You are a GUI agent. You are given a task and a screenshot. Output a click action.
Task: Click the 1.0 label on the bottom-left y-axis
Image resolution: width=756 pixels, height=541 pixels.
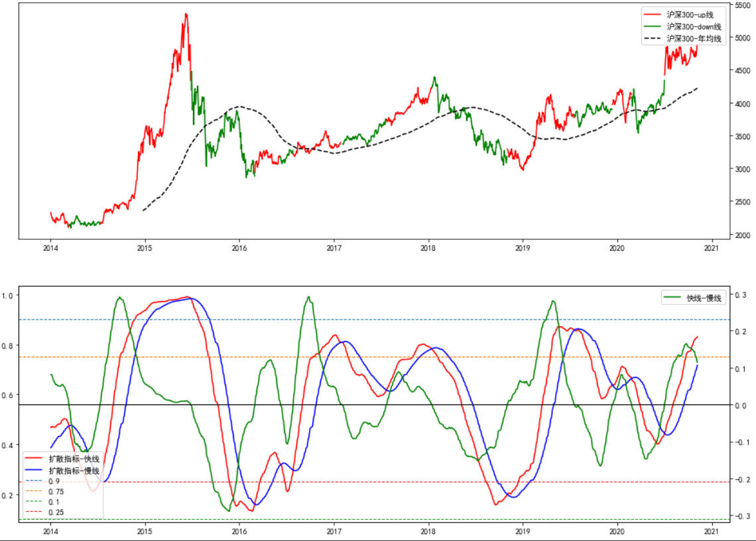(8, 295)
